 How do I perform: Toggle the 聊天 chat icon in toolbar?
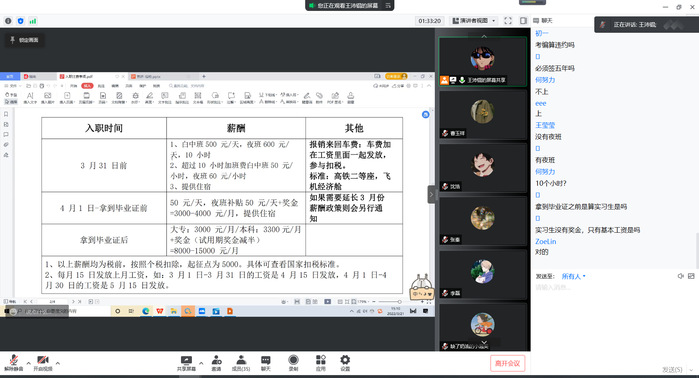click(x=266, y=363)
